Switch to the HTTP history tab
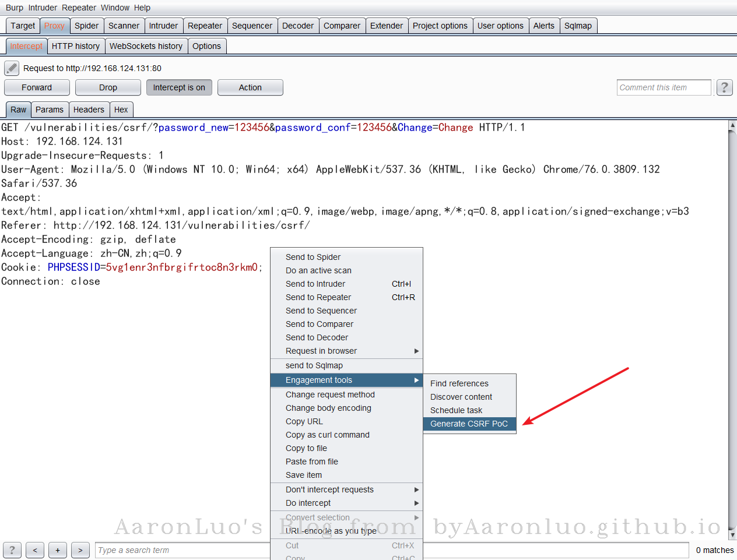737x560 pixels. [76, 46]
